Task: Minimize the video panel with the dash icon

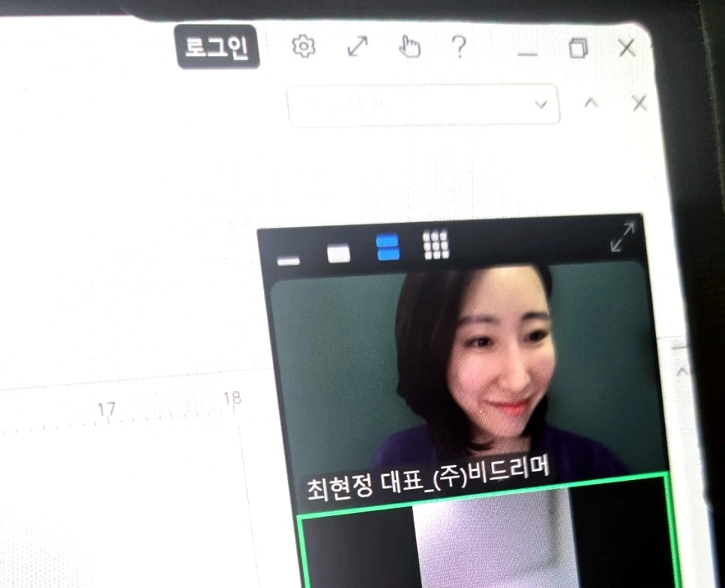Action: click(289, 260)
